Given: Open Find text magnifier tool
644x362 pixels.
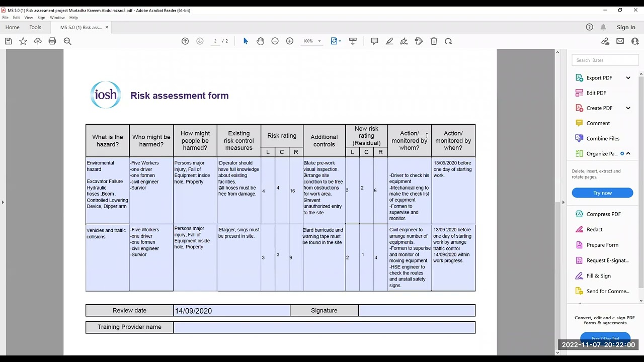Looking at the screenshot, I should coord(67,41).
